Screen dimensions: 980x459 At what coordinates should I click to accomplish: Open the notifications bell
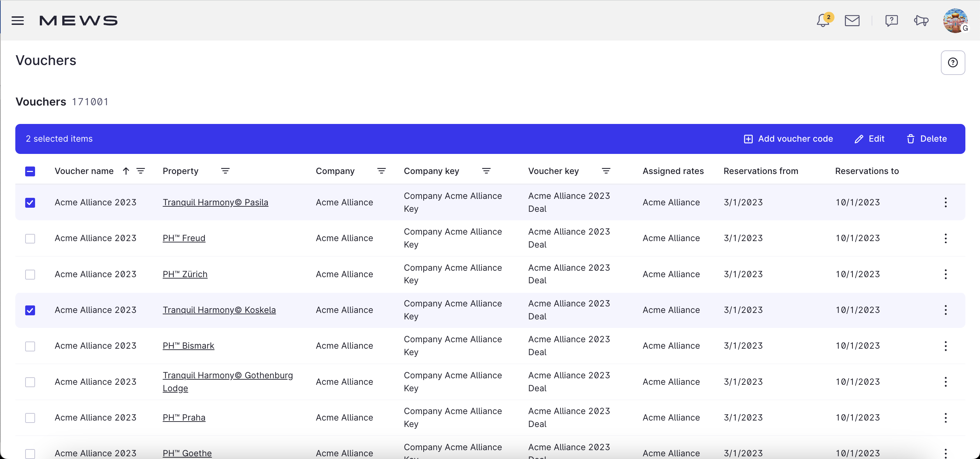click(x=823, y=20)
